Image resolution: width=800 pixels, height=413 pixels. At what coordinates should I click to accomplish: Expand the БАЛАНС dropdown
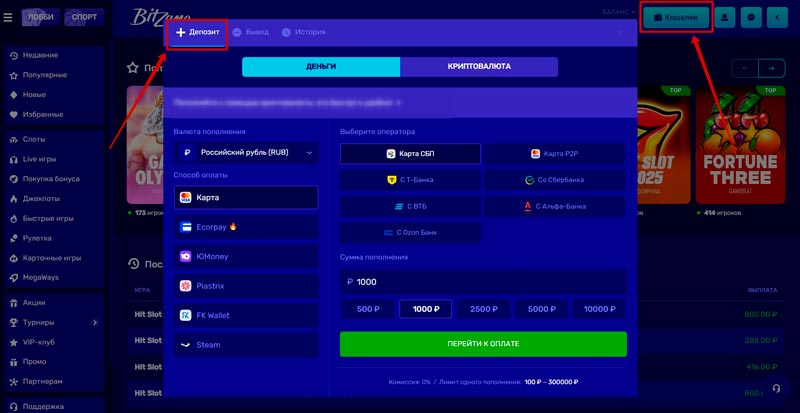click(x=620, y=12)
